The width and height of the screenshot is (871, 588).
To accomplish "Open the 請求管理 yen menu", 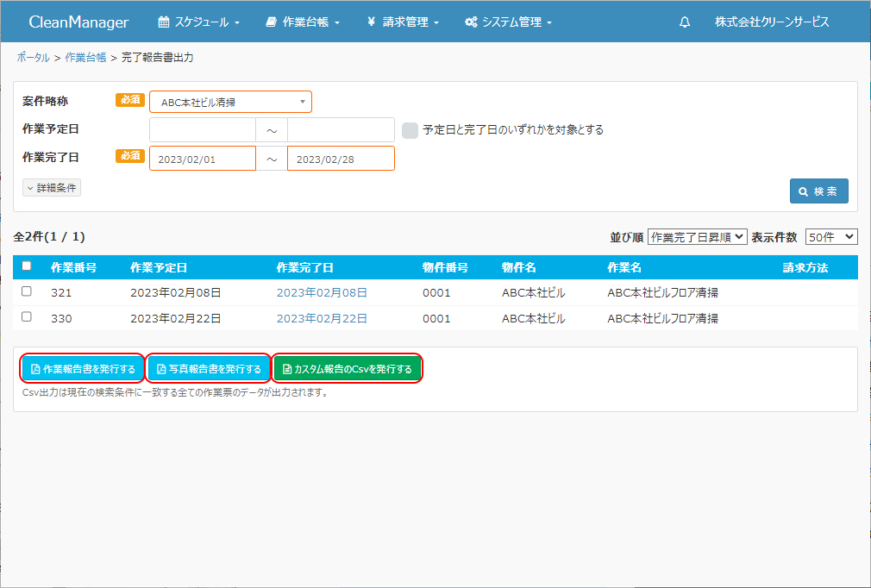I will click(x=403, y=22).
